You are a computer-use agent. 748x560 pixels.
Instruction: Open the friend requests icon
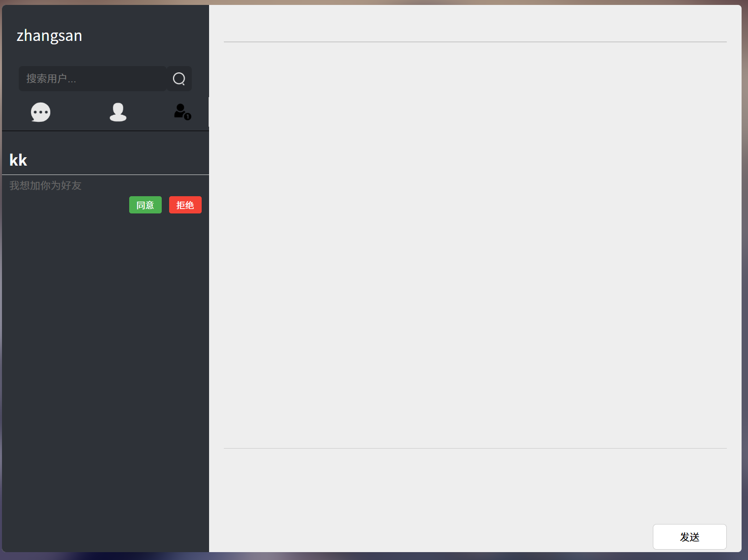(182, 112)
